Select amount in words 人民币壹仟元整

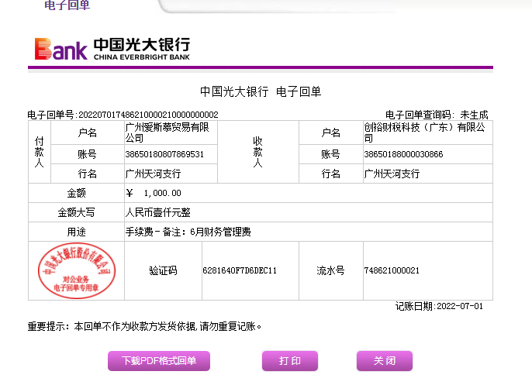157,212
